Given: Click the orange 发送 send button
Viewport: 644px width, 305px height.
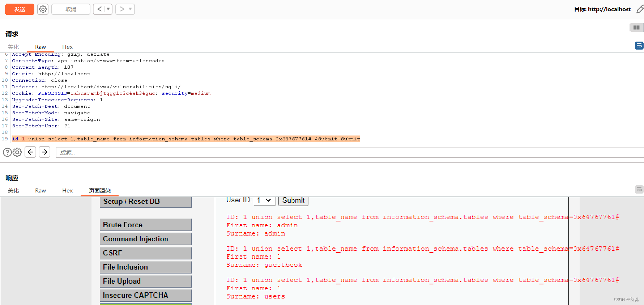Looking at the screenshot, I should click(x=20, y=9).
